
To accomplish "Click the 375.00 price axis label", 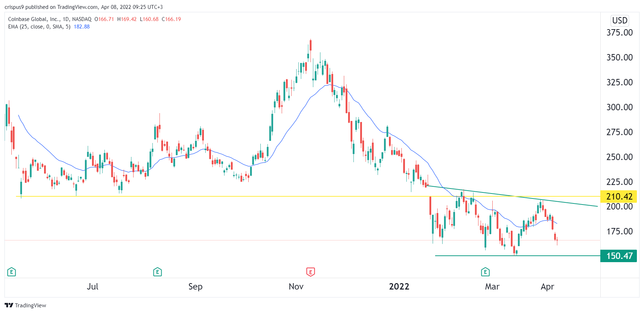I will click(x=619, y=33).
